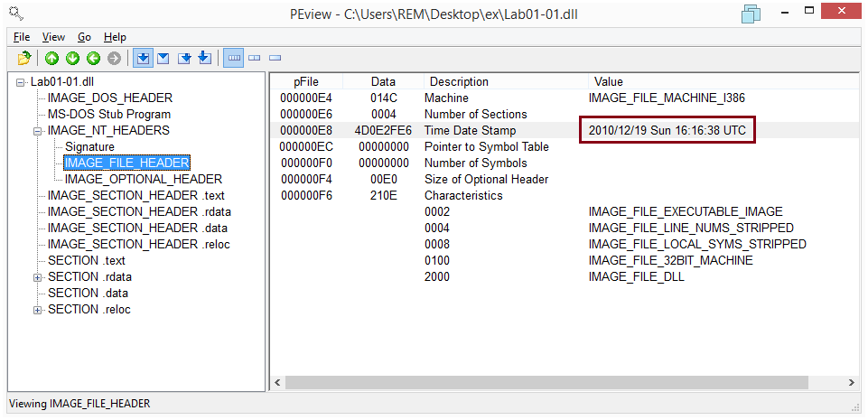Click the green Back arrow button
Image resolution: width=868 pixels, height=420 pixels.
[x=92, y=58]
